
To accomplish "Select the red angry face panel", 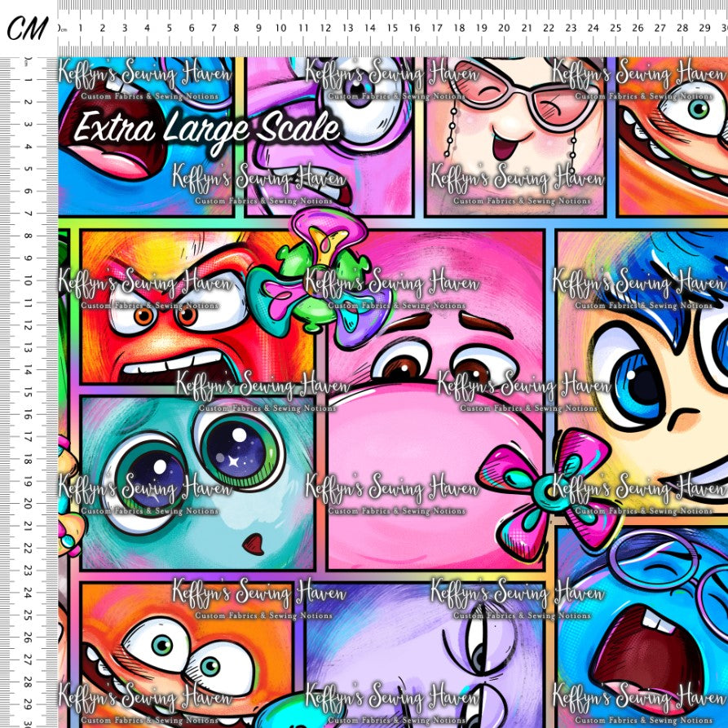I will tap(196, 307).
